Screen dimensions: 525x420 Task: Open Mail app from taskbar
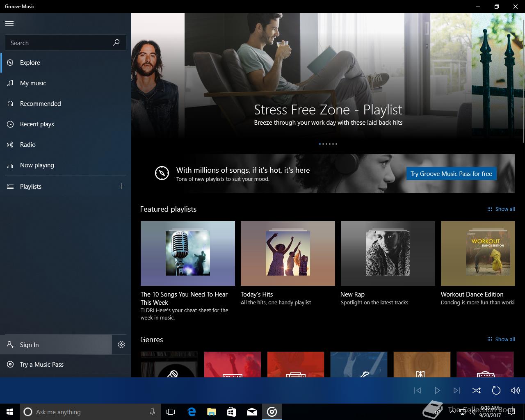pyautogui.click(x=252, y=412)
